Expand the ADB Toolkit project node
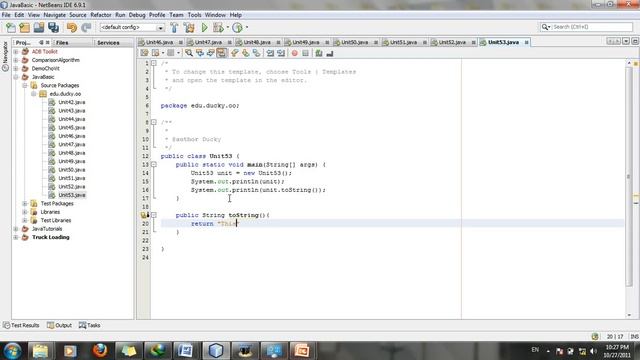This screenshot has height=360, width=640. [16, 52]
